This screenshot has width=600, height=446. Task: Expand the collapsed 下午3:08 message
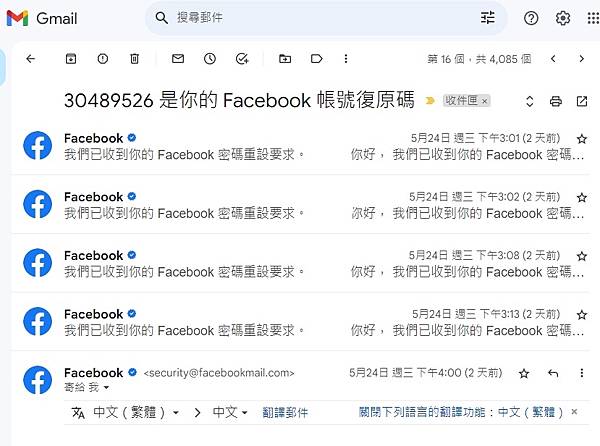[300, 263]
